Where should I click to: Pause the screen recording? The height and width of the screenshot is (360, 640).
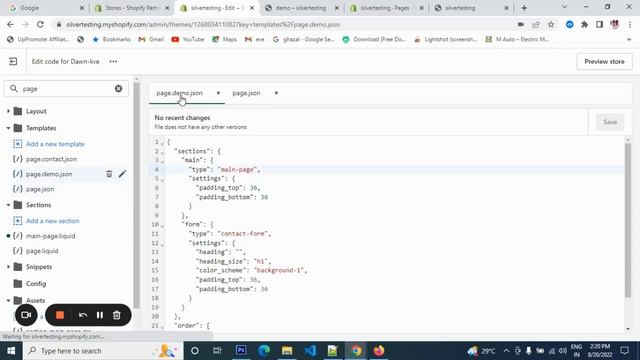click(x=100, y=315)
